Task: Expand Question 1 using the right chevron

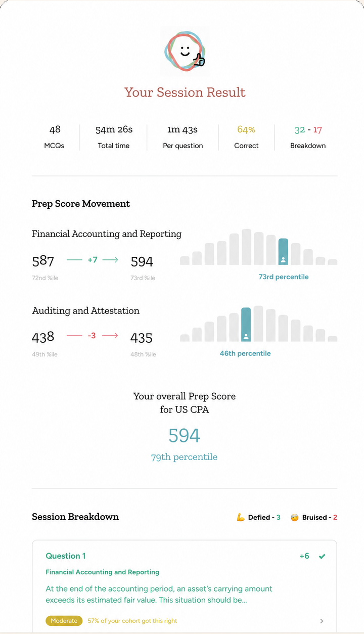Action: coord(322,621)
